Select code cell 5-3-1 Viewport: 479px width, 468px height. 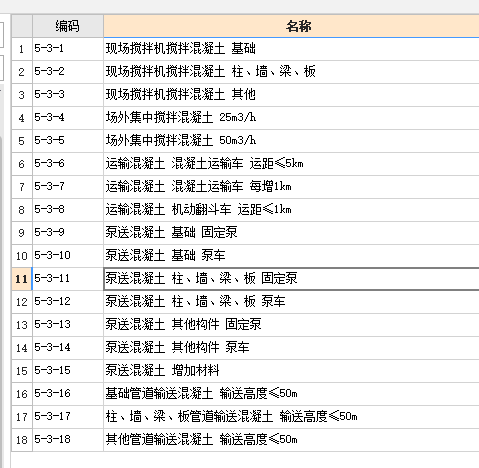tap(68, 49)
